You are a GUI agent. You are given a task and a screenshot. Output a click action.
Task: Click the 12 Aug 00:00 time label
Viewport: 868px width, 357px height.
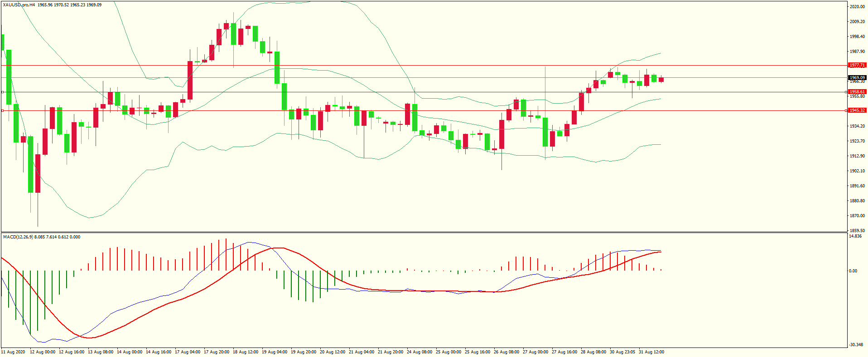pos(43,352)
